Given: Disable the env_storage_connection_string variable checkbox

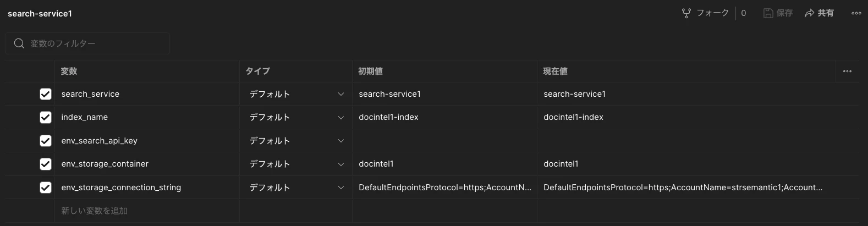Looking at the screenshot, I should [46, 188].
